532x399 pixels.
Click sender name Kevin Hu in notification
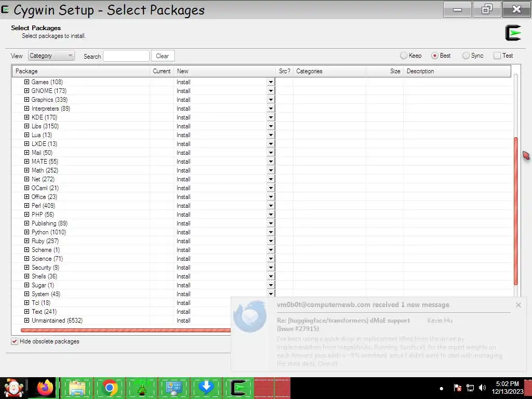pos(440,320)
